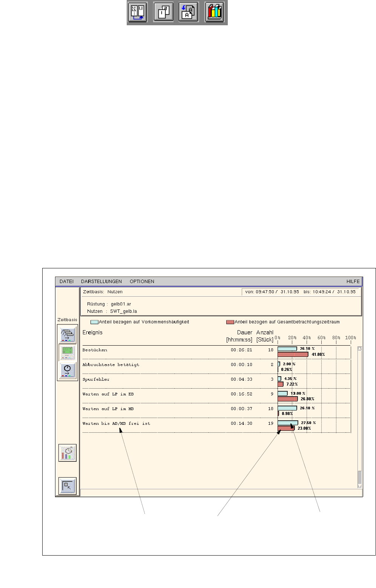This screenshot has width=376, height=588.
Task: Select the 'Bestücken' event row
Action: click(216, 352)
